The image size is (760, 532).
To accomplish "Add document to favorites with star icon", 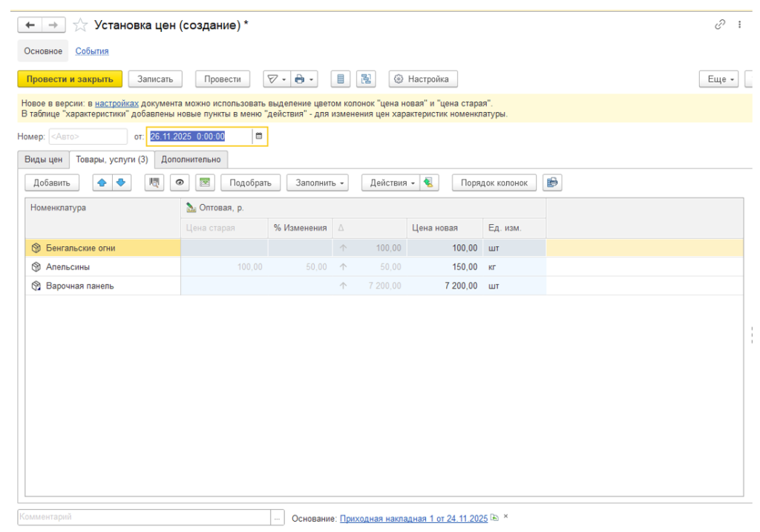I will click(79, 25).
